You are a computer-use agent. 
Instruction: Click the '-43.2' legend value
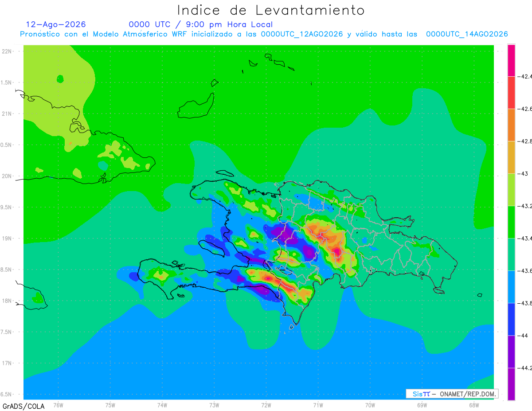tap(524, 206)
